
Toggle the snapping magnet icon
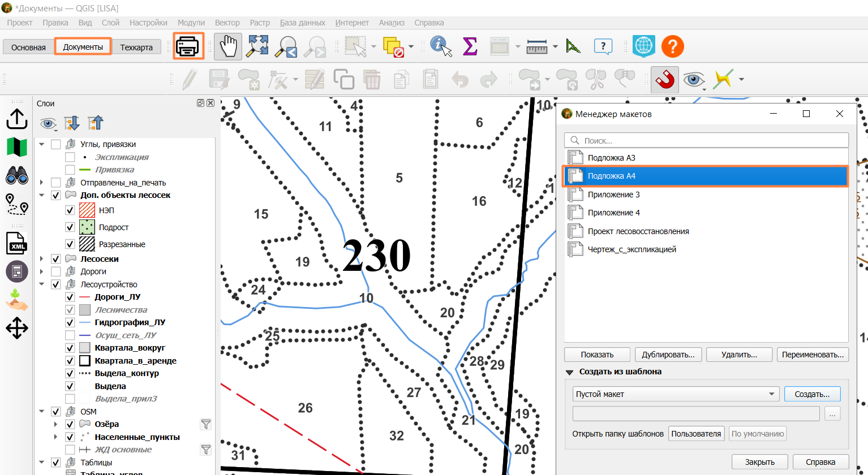(x=665, y=79)
